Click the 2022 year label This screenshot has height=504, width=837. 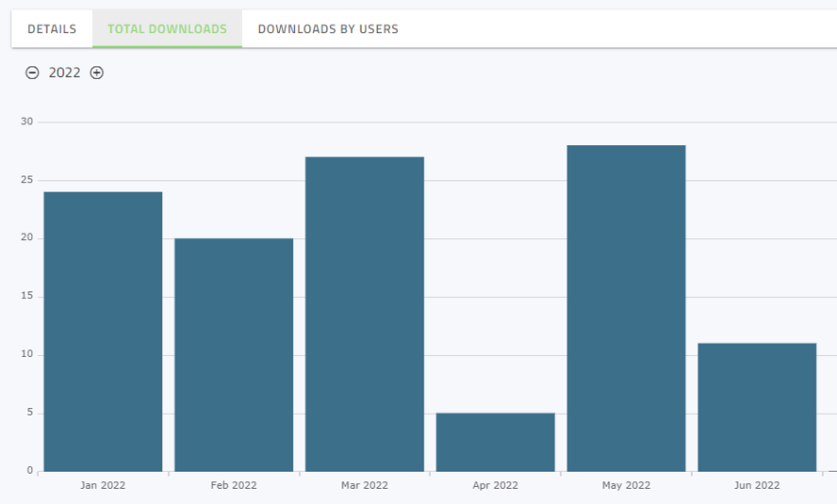[65, 73]
